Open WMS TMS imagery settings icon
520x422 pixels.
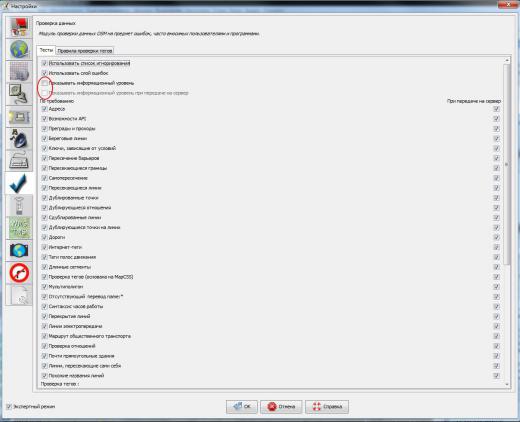pos(19,228)
